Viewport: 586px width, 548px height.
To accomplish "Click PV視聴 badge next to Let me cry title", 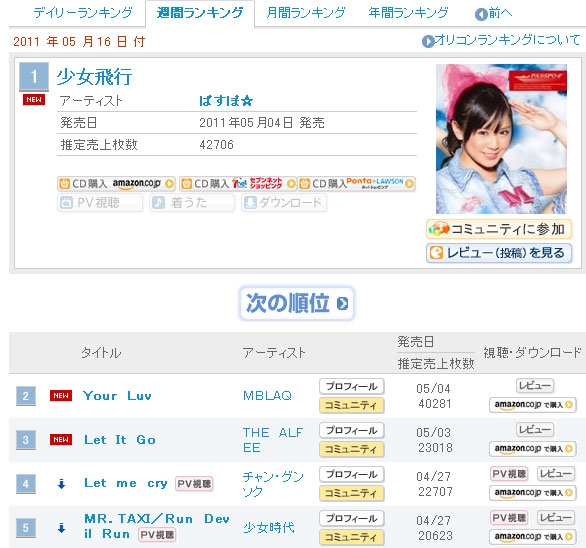I will coord(194,484).
